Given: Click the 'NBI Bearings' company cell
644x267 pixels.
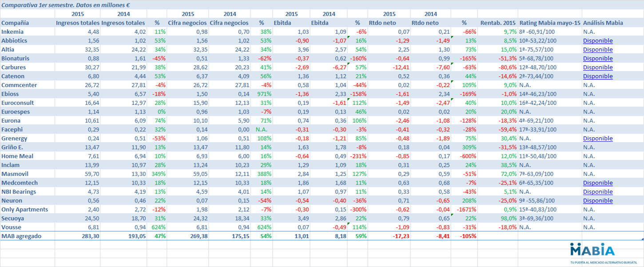Looking at the screenshot, I should coord(19,191).
